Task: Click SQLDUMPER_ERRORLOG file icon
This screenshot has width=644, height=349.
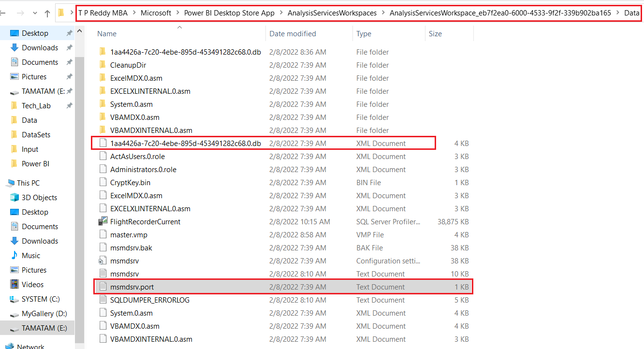Action: point(102,300)
